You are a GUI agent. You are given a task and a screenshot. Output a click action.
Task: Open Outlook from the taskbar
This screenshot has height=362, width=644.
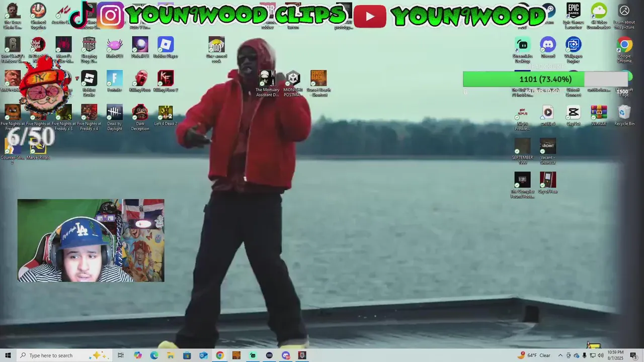tap(203, 355)
